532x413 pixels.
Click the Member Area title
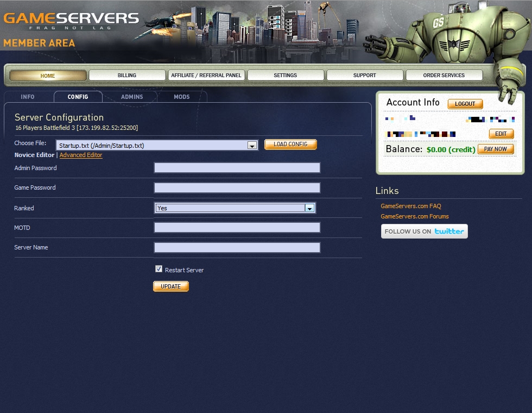coord(39,43)
